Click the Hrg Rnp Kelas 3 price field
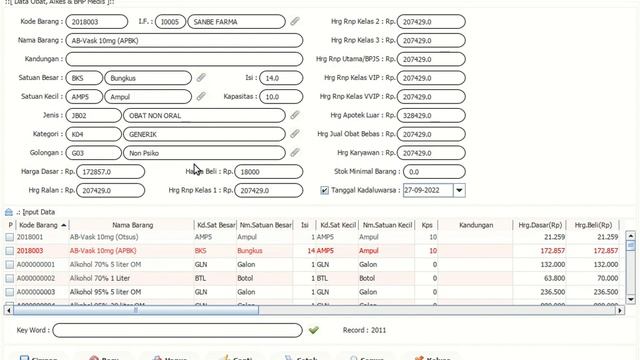 (431, 40)
